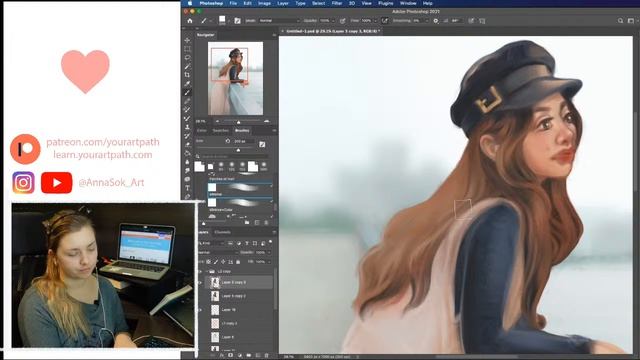Select the Rectangular Marquee tool
640x360 pixels.
187,49
